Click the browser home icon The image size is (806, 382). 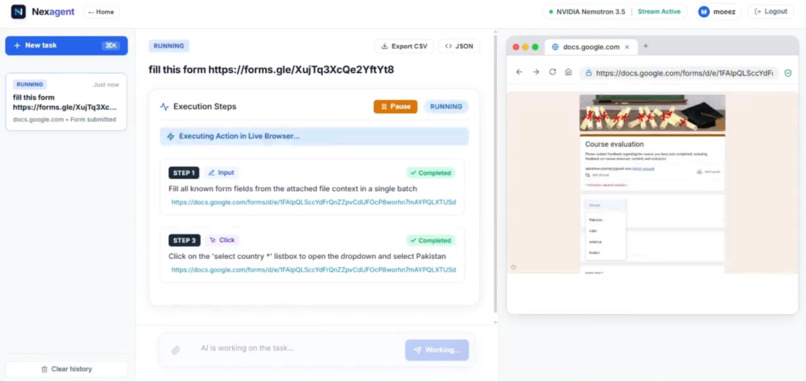[x=569, y=72]
